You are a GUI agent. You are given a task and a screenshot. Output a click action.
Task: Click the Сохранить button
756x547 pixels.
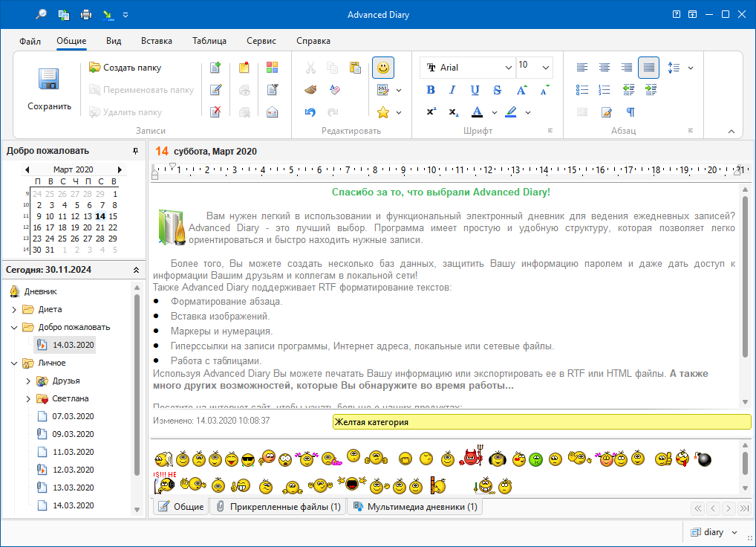tap(49, 89)
